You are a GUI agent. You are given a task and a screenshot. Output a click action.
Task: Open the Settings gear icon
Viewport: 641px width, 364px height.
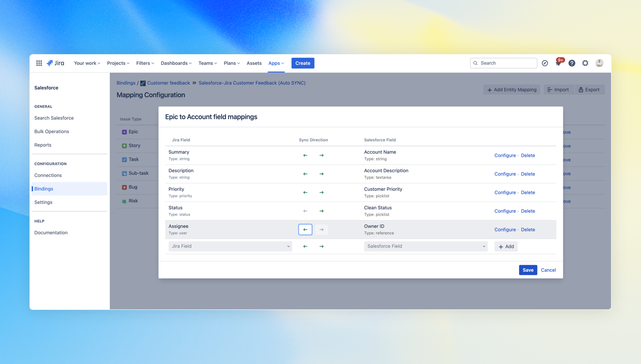pyautogui.click(x=585, y=63)
